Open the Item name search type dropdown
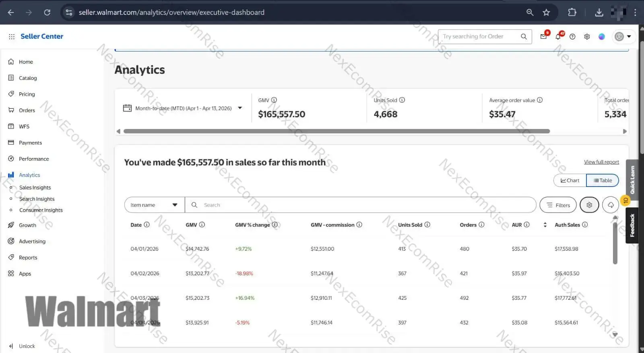The height and width of the screenshot is (353, 644). pyautogui.click(x=155, y=205)
